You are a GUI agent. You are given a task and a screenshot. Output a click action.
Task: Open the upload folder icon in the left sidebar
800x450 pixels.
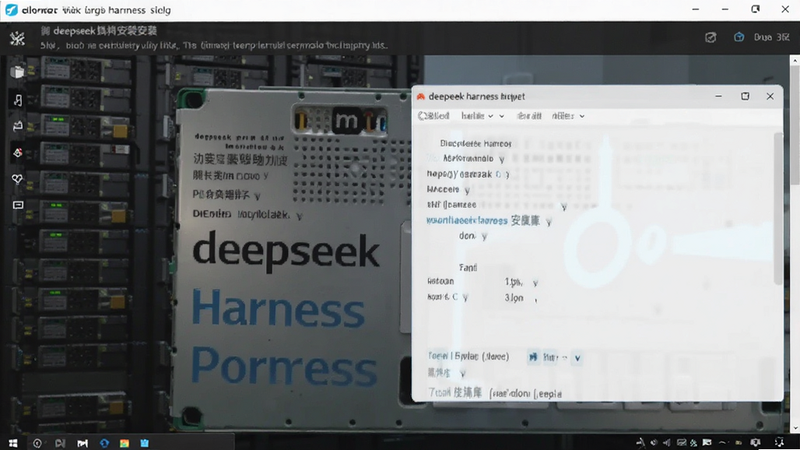point(17,126)
